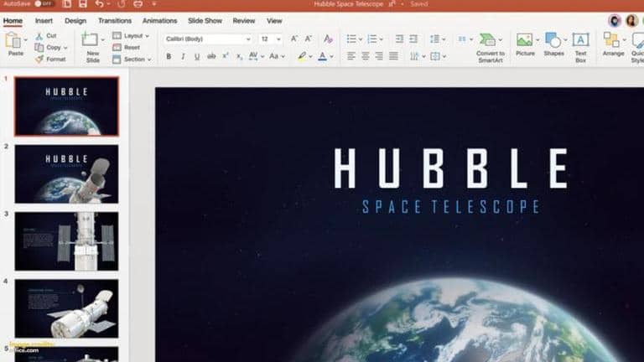Toggle the AutoSave switch
The image size is (644, 362).
point(43,4)
